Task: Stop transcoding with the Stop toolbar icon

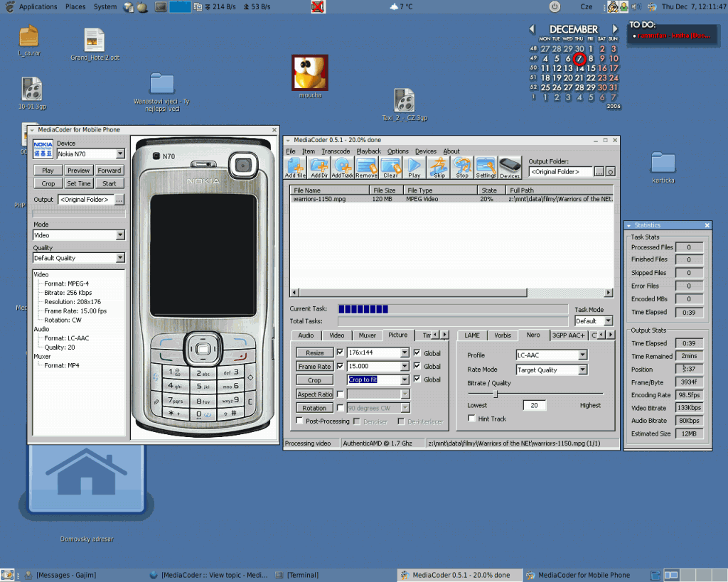Action: click(463, 167)
